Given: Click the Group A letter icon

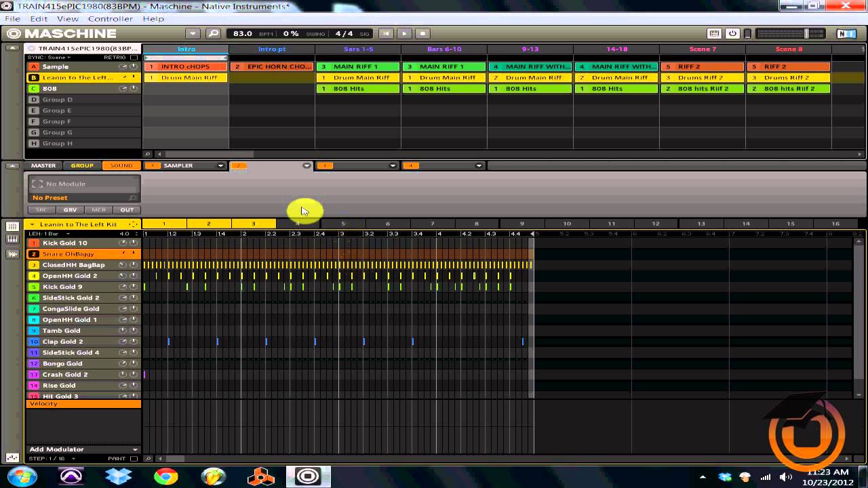Looking at the screenshot, I should point(33,66).
